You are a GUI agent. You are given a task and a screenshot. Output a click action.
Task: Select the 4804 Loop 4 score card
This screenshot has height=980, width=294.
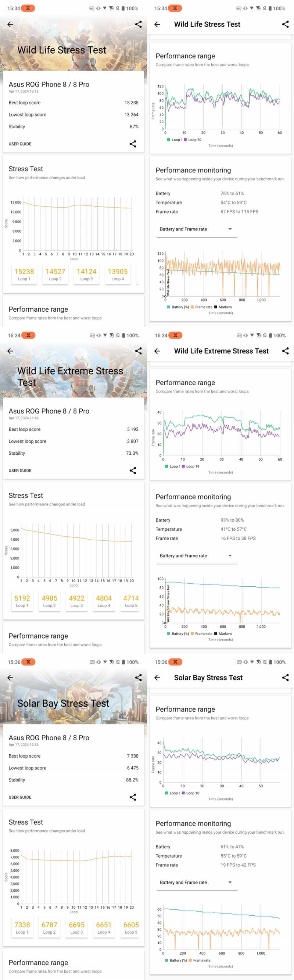(104, 601)
